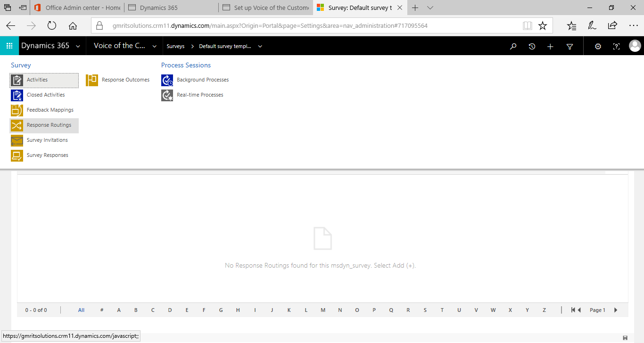Click the Response Routings shuffle icon
Image resolution: width=644 pixels, height=343 pixels.
17,125
